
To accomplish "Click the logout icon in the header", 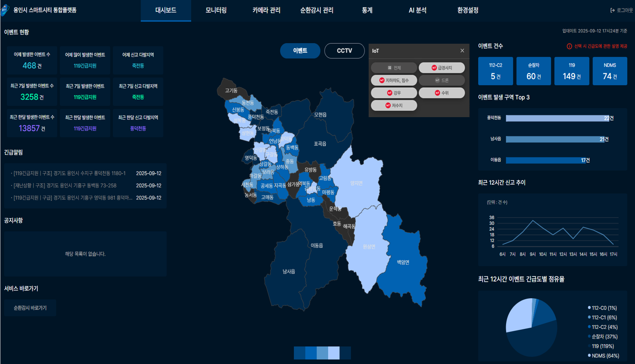I will tap(612, 10).
